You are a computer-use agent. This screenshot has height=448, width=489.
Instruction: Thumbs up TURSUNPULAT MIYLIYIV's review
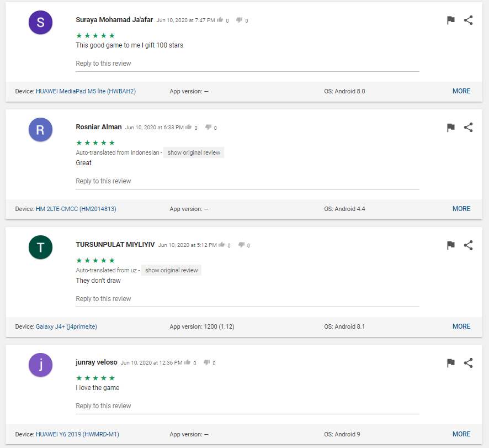222,245
